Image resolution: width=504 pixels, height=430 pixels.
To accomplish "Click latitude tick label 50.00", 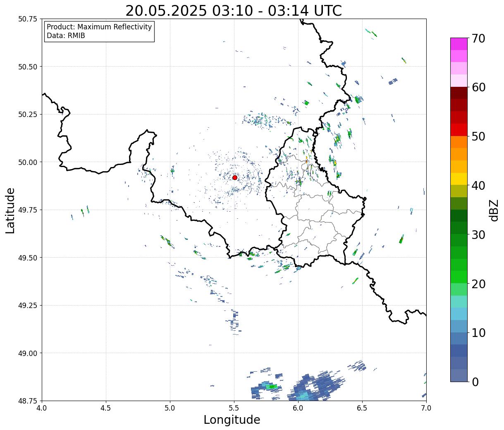I will [28, 162].
